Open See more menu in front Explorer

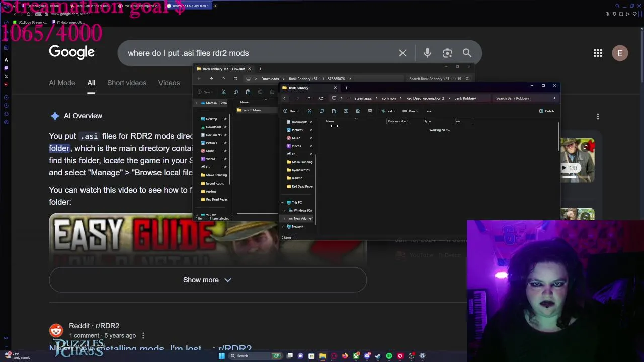click(x=429, y=111)
